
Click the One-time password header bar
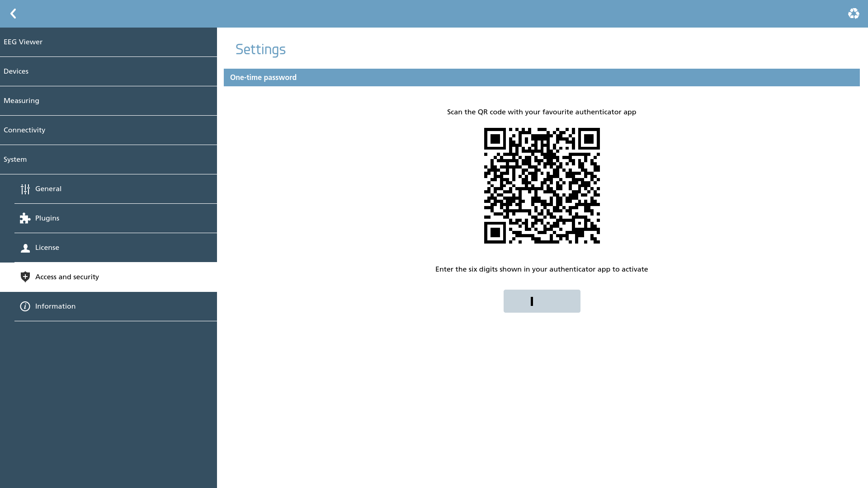542,77
